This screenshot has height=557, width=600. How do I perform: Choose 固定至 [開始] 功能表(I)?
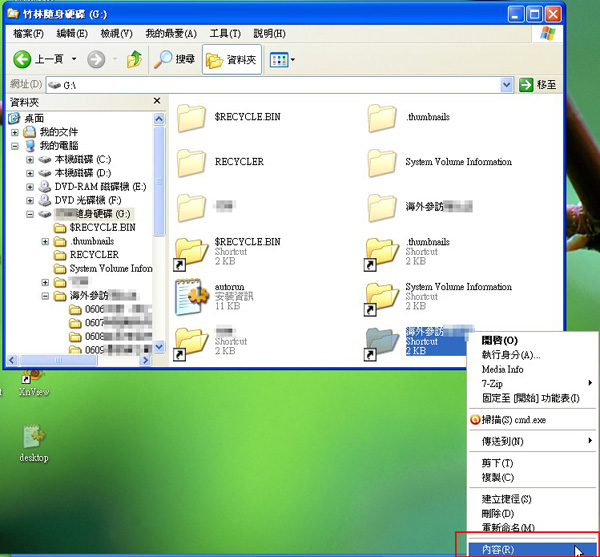click(530, 398)
